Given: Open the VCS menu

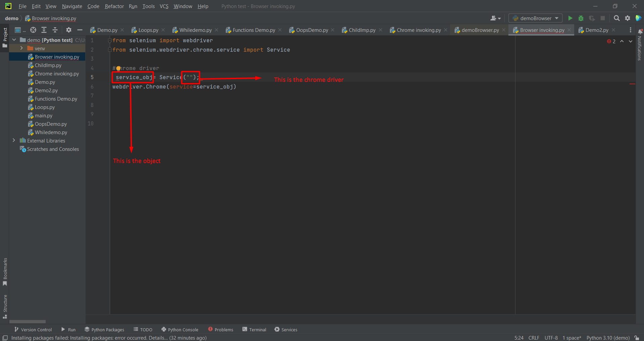Looking at the screenshot, I should tap(164, 6).
